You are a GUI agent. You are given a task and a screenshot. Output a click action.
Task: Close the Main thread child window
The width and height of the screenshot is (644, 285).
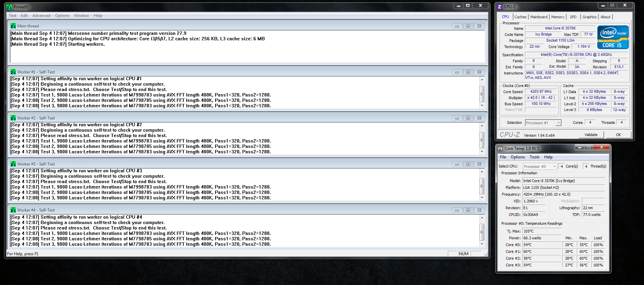[479, 26]
